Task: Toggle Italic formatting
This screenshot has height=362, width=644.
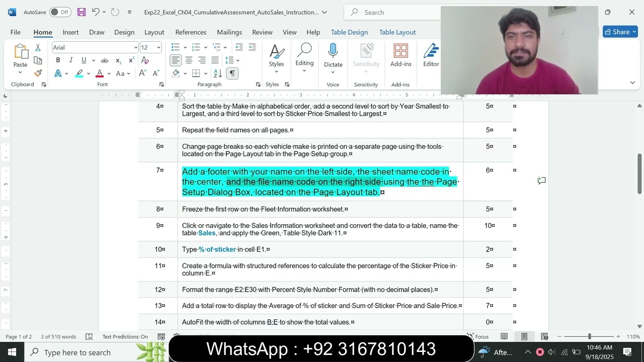Action: (71, 60)
